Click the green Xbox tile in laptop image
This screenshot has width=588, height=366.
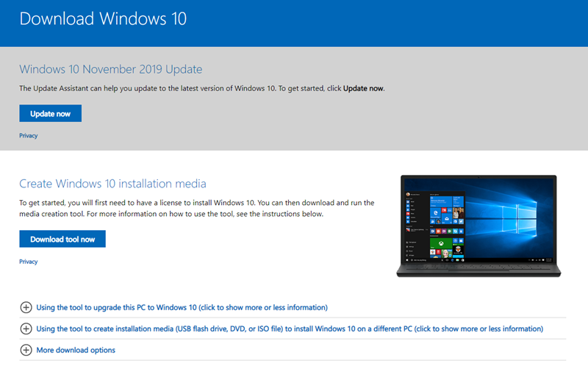tap(441, 243)
